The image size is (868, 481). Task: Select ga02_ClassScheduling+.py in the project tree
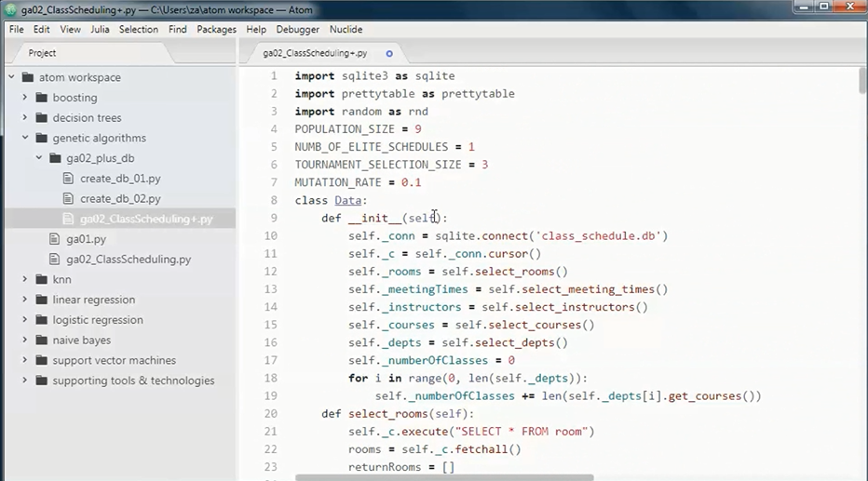click(x=146, y=219)
